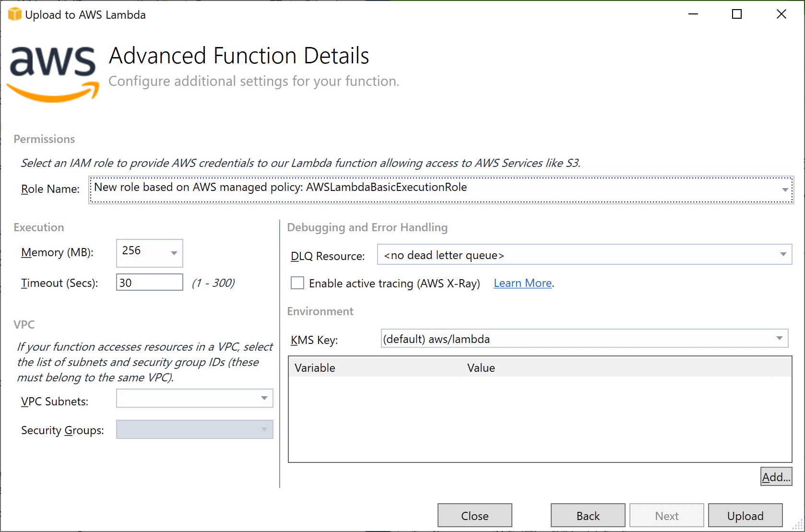This screenshot has width=805, height=532.
Task: Click the AWS logo image
Action: click(x=53, y=74)
